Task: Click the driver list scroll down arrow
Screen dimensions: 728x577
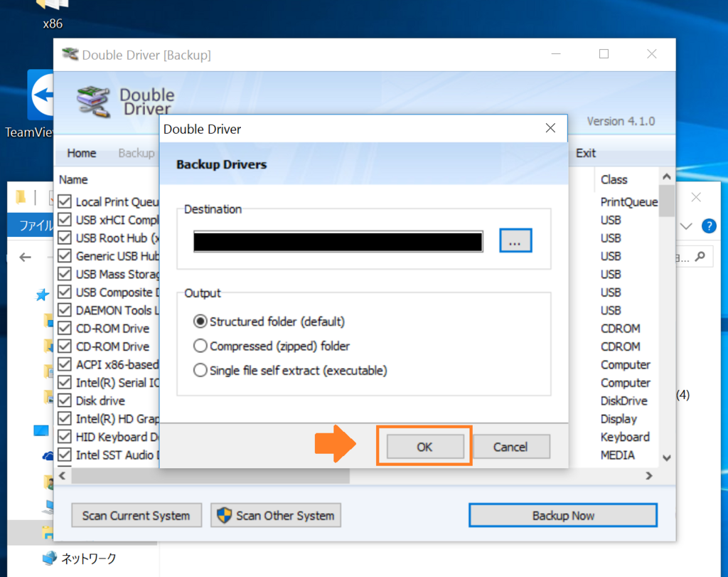Action: point(667,458)
